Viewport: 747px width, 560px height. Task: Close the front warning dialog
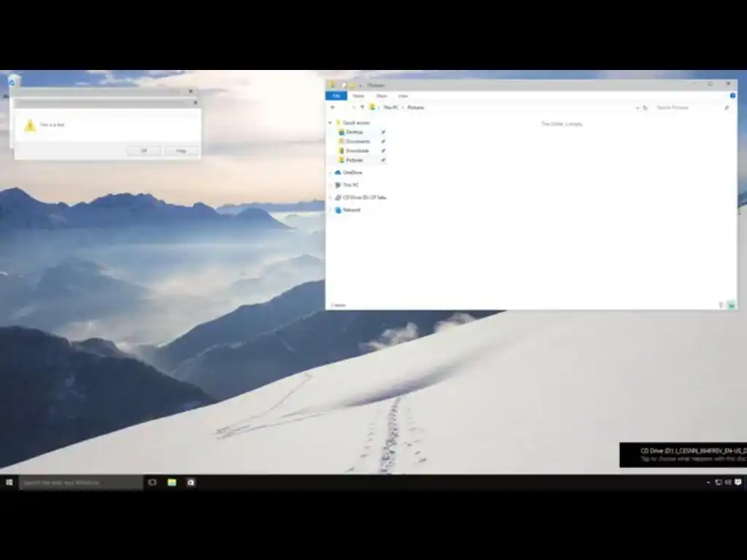point(196,102)
